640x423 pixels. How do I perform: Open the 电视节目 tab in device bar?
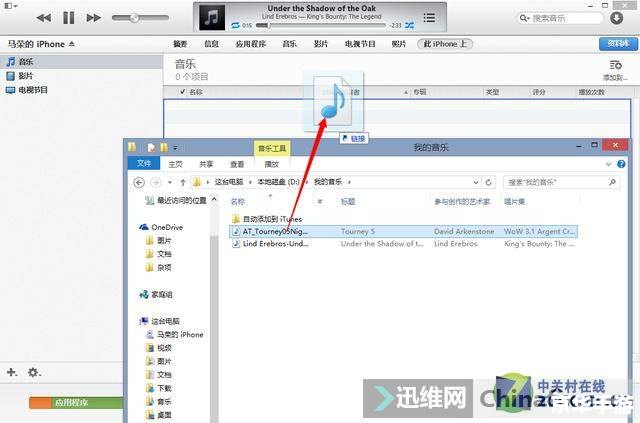click(360, 44)
